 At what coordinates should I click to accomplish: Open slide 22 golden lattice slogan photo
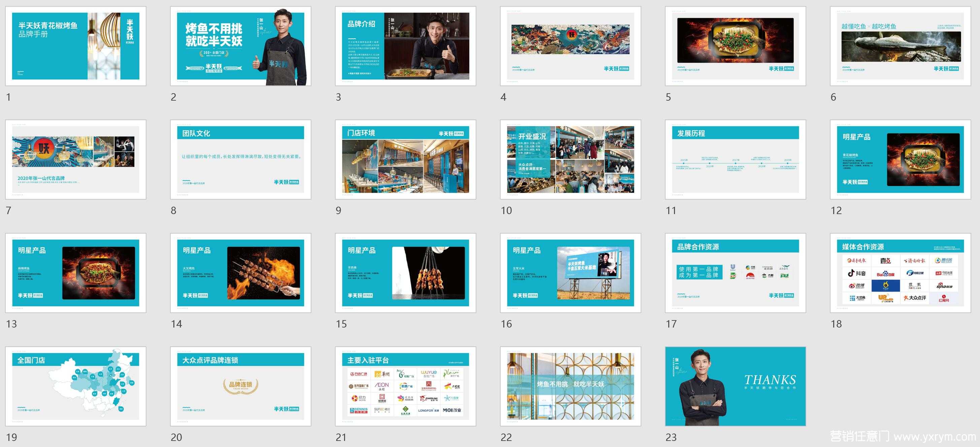click(571, 386)
